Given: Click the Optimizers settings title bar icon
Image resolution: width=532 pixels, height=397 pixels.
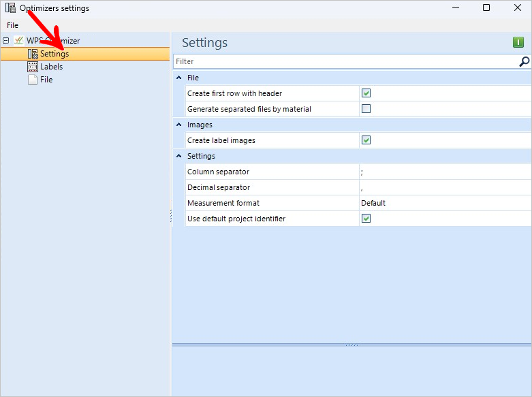Looking at the screenshot, I should tap(10, 7).
